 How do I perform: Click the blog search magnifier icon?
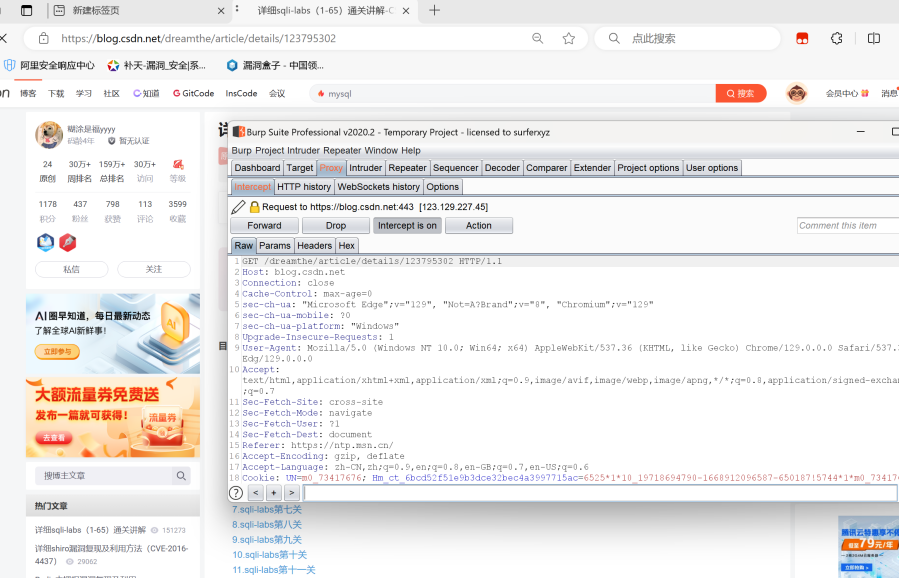[181, 475]
